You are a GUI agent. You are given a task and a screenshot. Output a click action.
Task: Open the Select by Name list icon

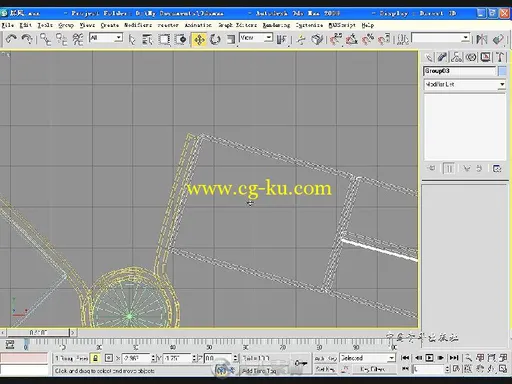[147, 39]
